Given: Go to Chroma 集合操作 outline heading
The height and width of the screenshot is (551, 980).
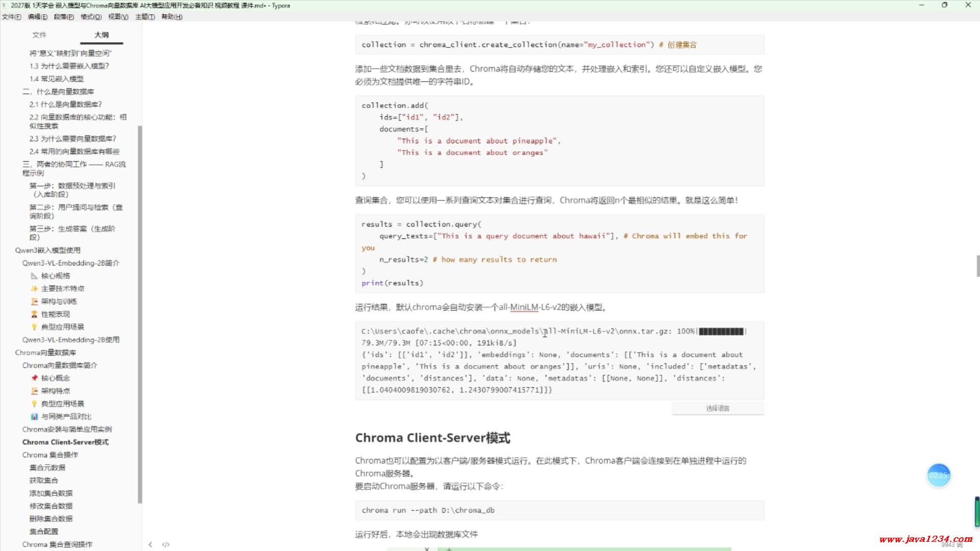Looking at the screenshot, I should [x=50, y=455].
